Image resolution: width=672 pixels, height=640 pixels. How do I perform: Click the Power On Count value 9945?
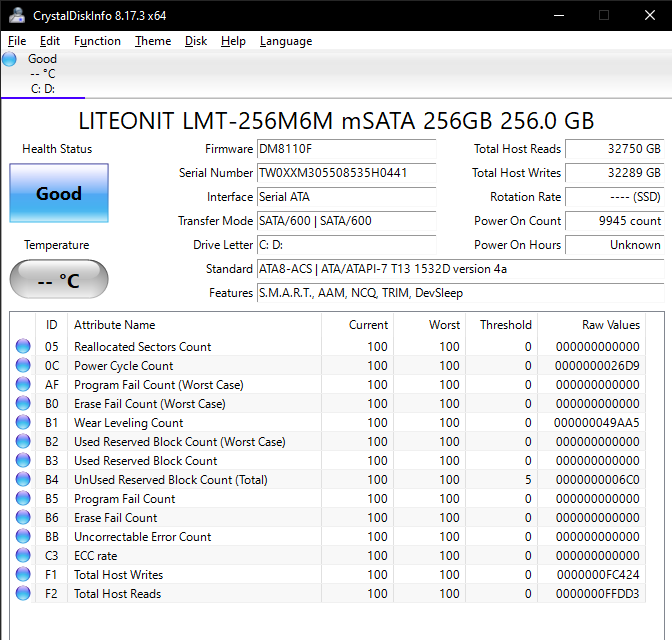click(615, 221)
